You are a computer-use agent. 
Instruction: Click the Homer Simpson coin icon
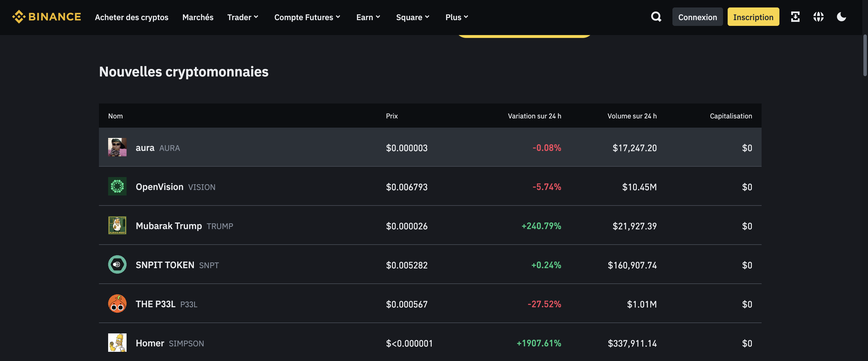(x=117, y=343)
